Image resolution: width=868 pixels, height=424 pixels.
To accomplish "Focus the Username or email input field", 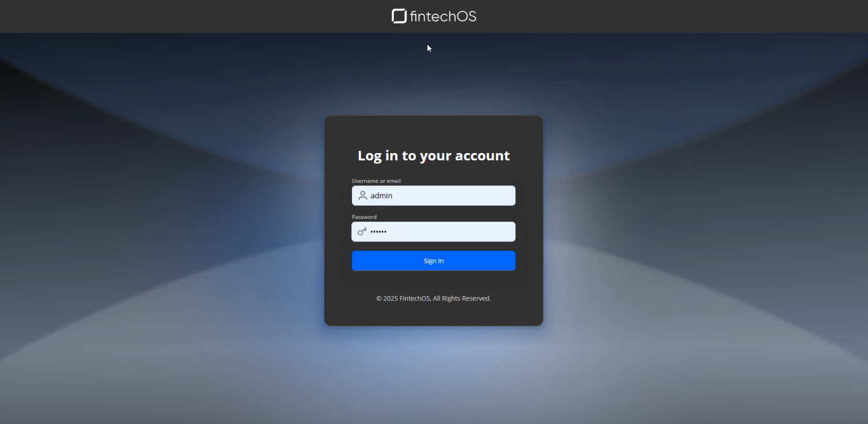I will [434, 195].
